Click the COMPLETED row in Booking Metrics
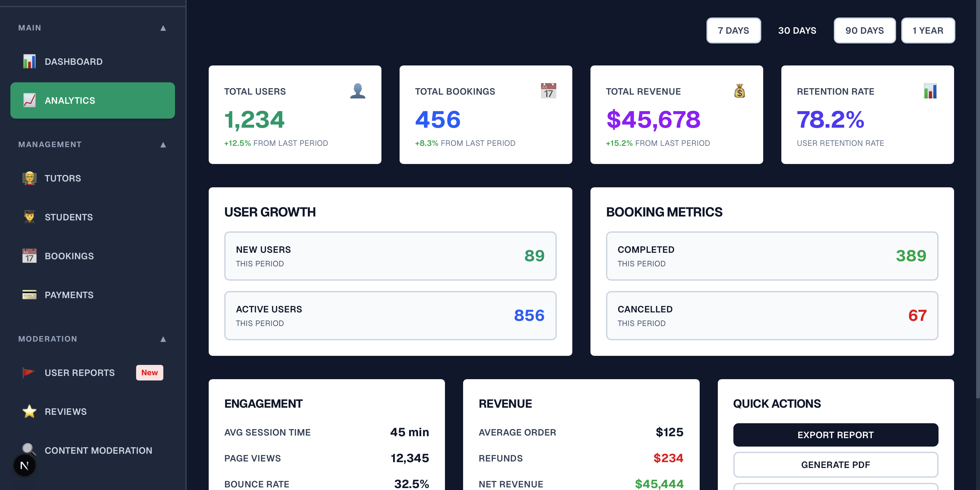The width and height of the screenshot is (980, 490). [x=772, y=256]
